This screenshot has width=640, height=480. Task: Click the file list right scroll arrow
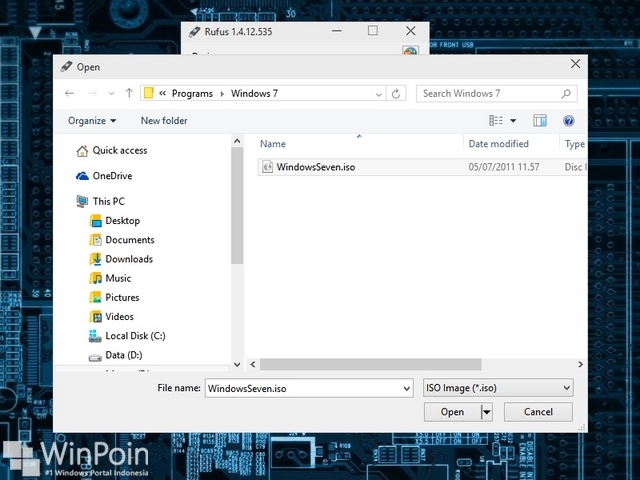click(x=580, y=364)
